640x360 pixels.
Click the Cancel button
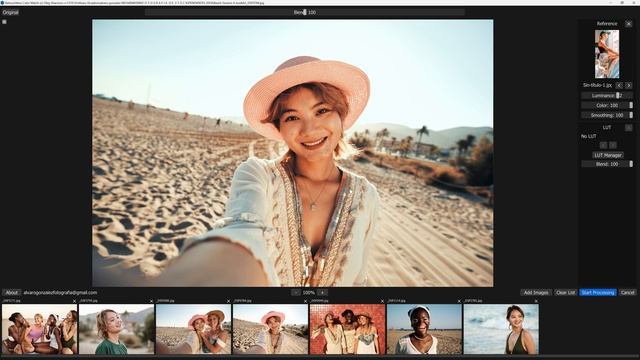tap(627, 293)
